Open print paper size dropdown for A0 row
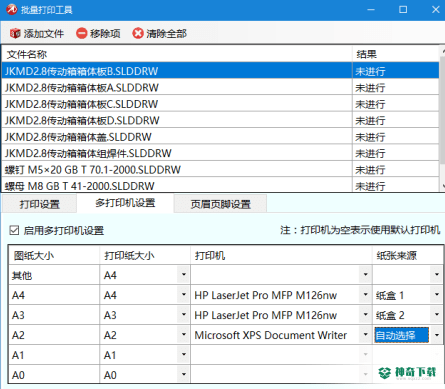 184,375
